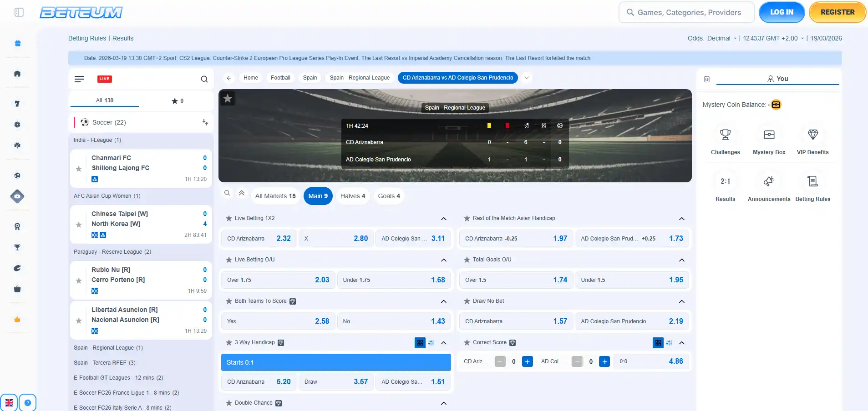Click the REGISTER button
The image size is (868, 411).
[x=838, y=12]
